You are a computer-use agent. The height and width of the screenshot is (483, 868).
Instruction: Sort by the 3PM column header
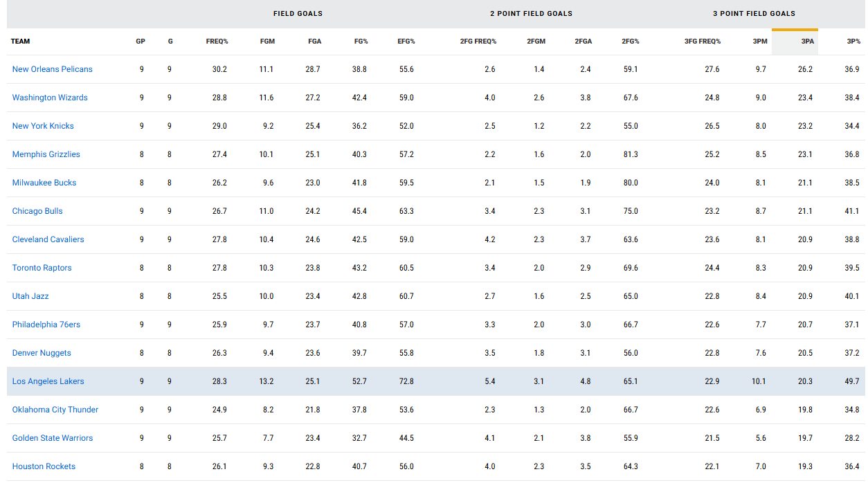pyautogui.click(x=760, y=42)
